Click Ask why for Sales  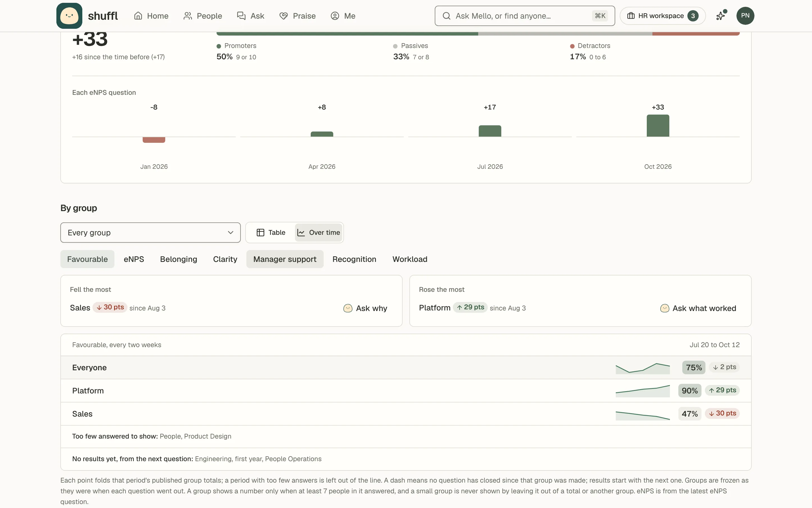(x=365, y=308)
